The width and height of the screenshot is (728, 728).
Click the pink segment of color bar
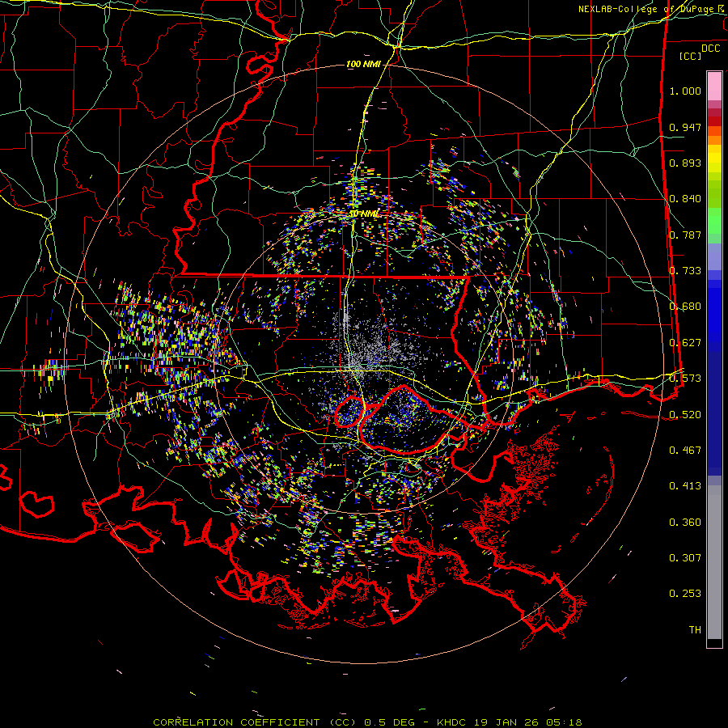click(x=714, y=87)
